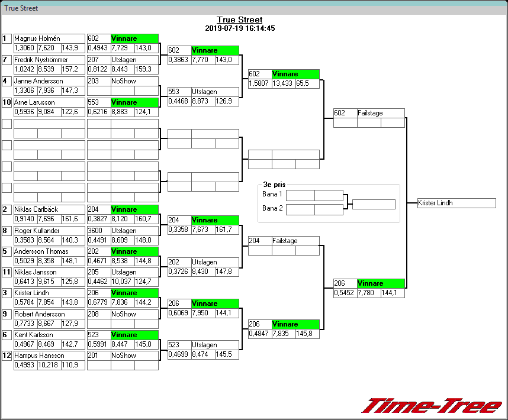Click the Roger Kullander name cell
This screenshot has width=508, height=420.
49,231
